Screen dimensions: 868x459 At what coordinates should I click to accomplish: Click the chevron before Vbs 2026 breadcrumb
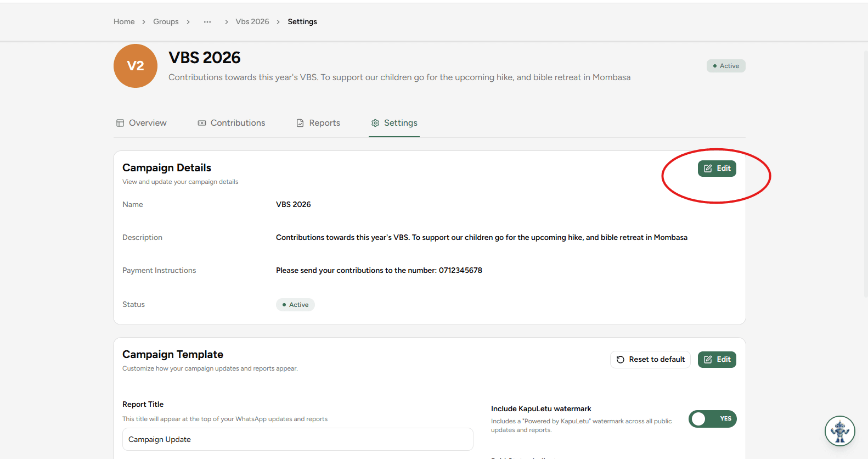(x=227, y=22)
